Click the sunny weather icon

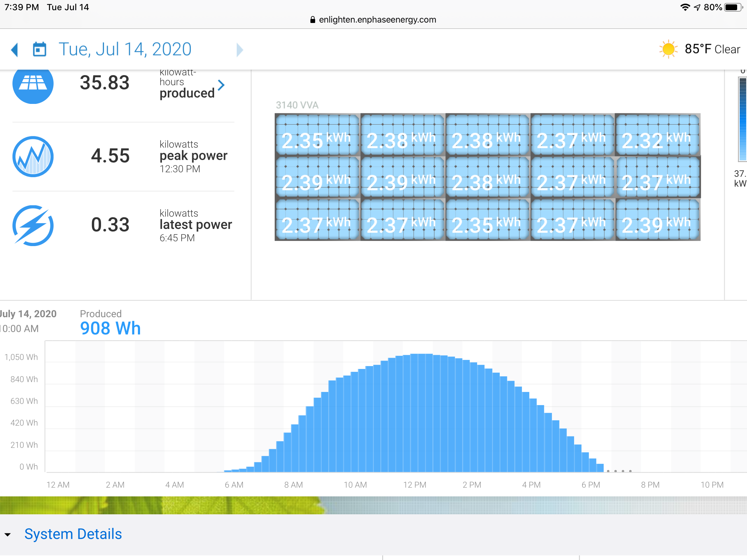tap(668, 49)
